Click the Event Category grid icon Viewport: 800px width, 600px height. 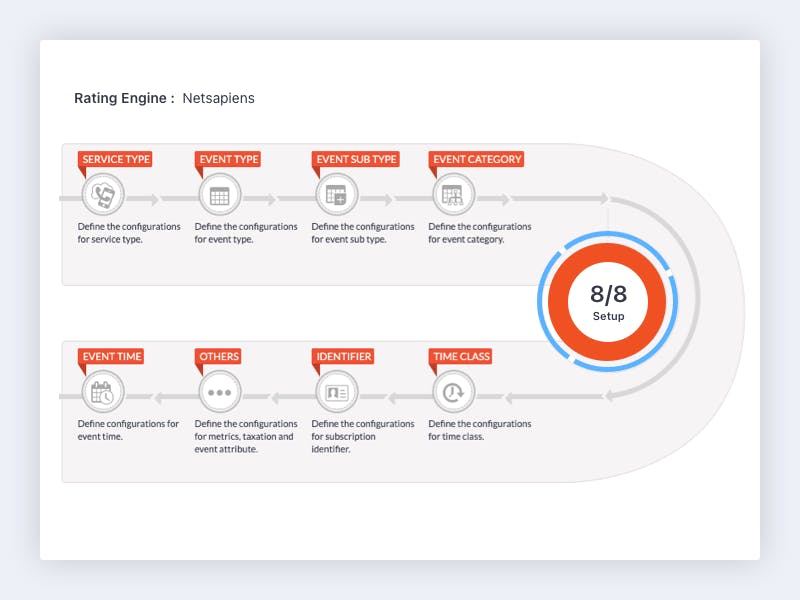(454, 194)
